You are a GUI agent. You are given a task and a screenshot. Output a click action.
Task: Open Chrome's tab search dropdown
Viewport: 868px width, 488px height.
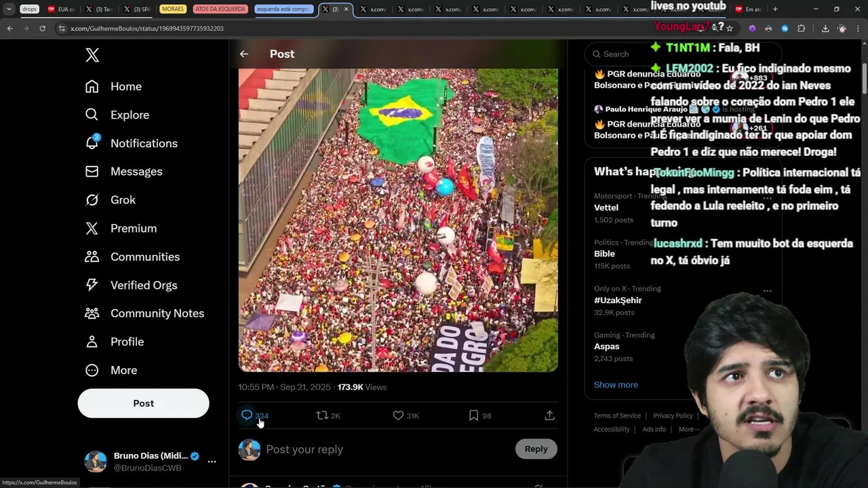pos(9,9)
